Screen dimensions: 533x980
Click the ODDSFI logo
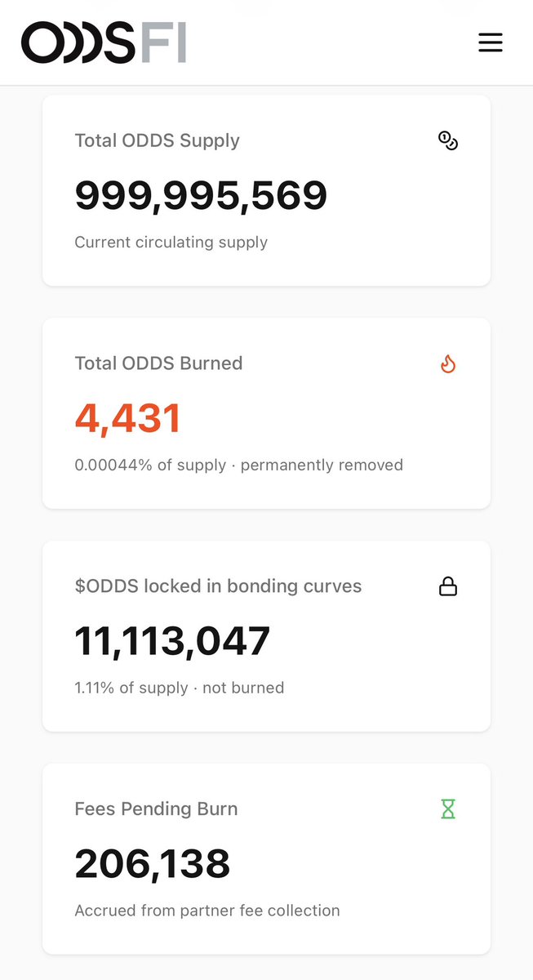(x=104, y=42)
